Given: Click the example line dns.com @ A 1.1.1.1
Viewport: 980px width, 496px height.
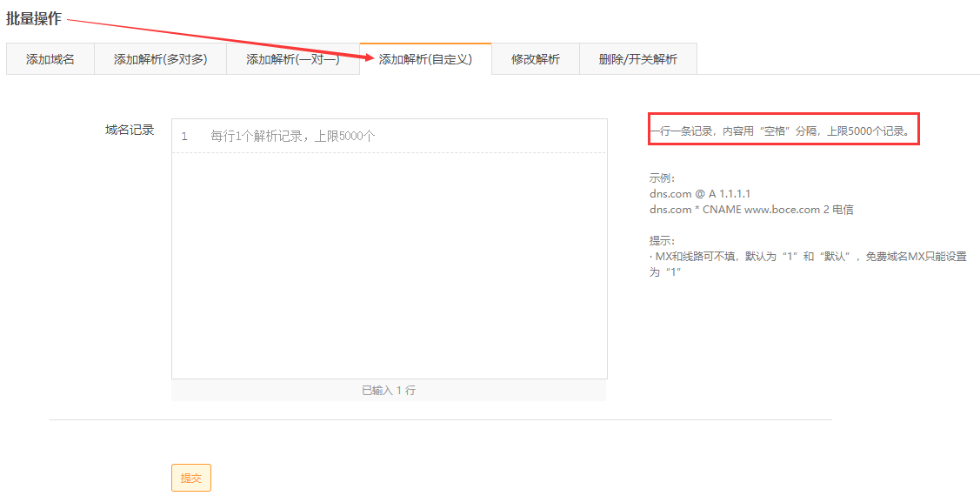Looking at the screenshot, I should [699, 193].
